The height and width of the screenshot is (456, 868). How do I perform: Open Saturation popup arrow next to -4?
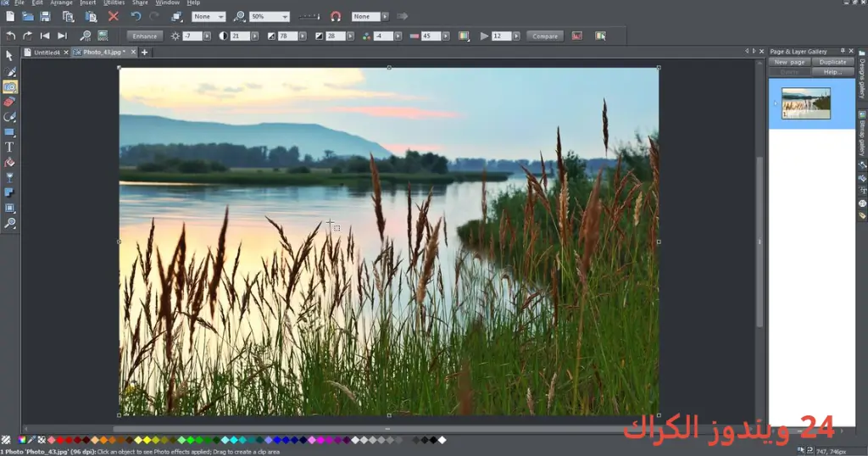[398, 36]
